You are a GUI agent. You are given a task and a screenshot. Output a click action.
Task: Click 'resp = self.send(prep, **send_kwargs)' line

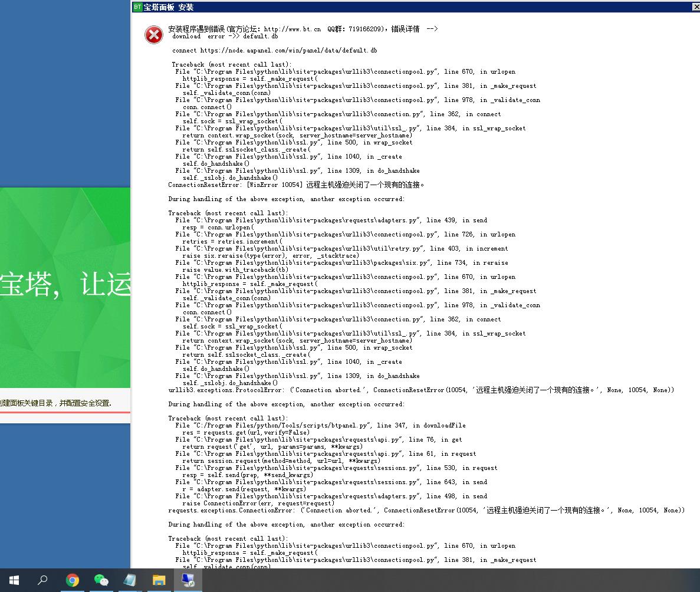[x=248, y=475]
